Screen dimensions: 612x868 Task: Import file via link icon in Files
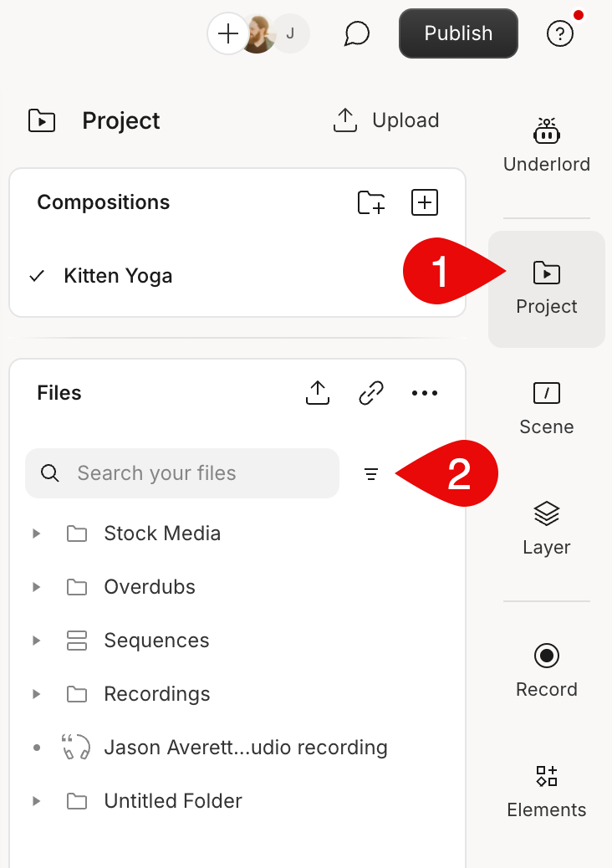(370, 393)
